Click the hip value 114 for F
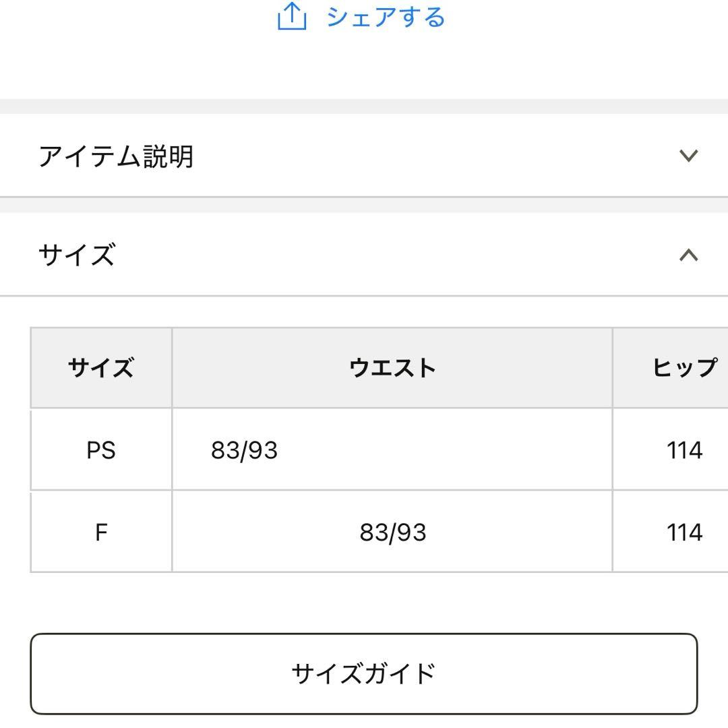 click(x=684, y=532)
